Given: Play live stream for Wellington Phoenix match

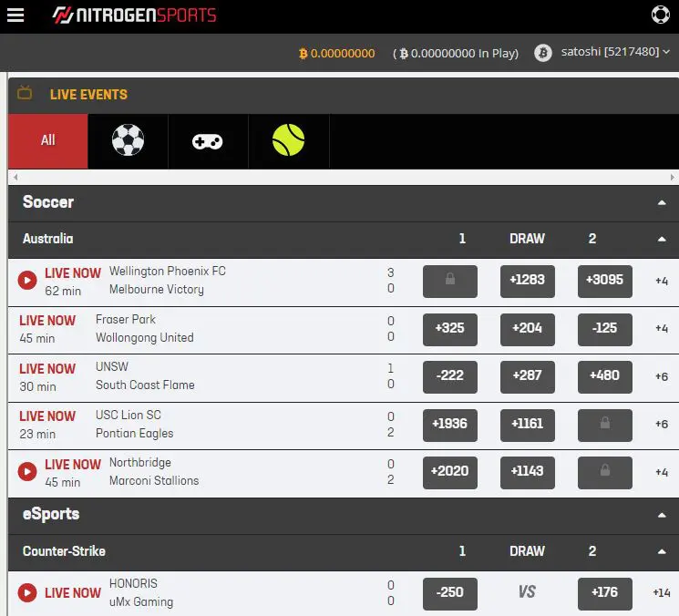Looking at the screenshot, I should pos(27,281).
